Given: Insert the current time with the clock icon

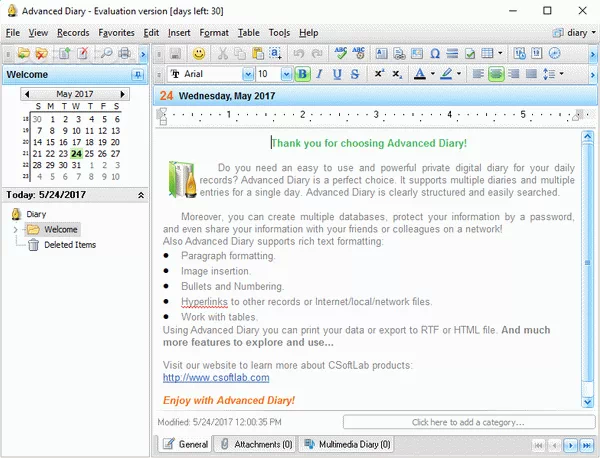Looking at the screenshot, I should [554, 54].
